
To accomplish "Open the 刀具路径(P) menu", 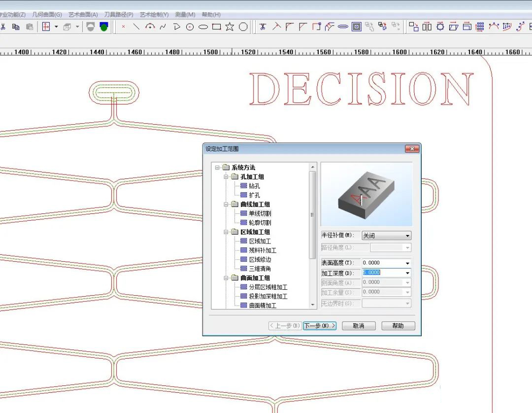I will (118, 15).
